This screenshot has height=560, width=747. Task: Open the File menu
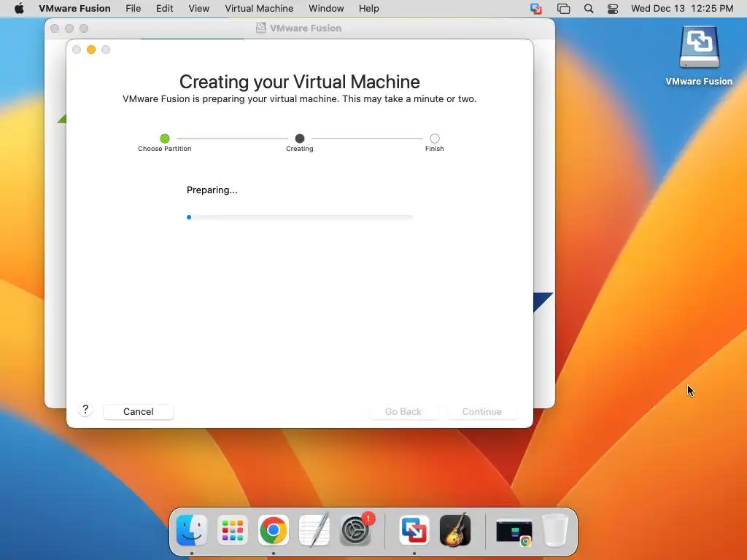[x=133, y=9]
